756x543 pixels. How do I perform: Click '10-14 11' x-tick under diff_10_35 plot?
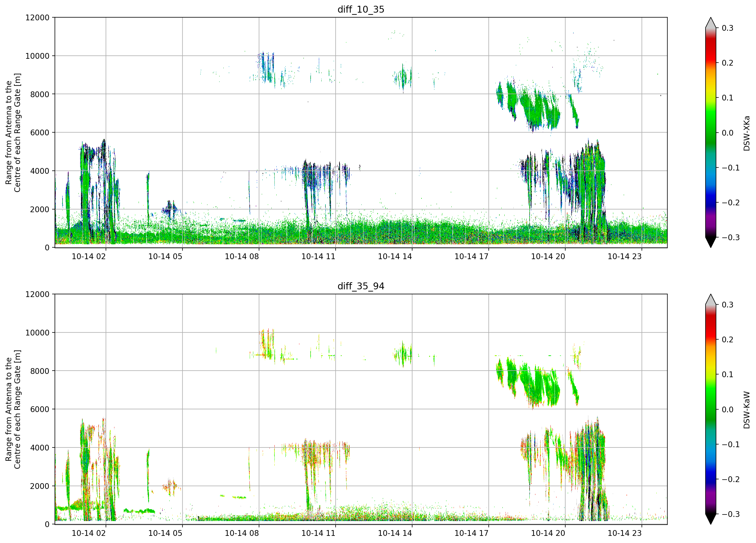coord(318,256)
